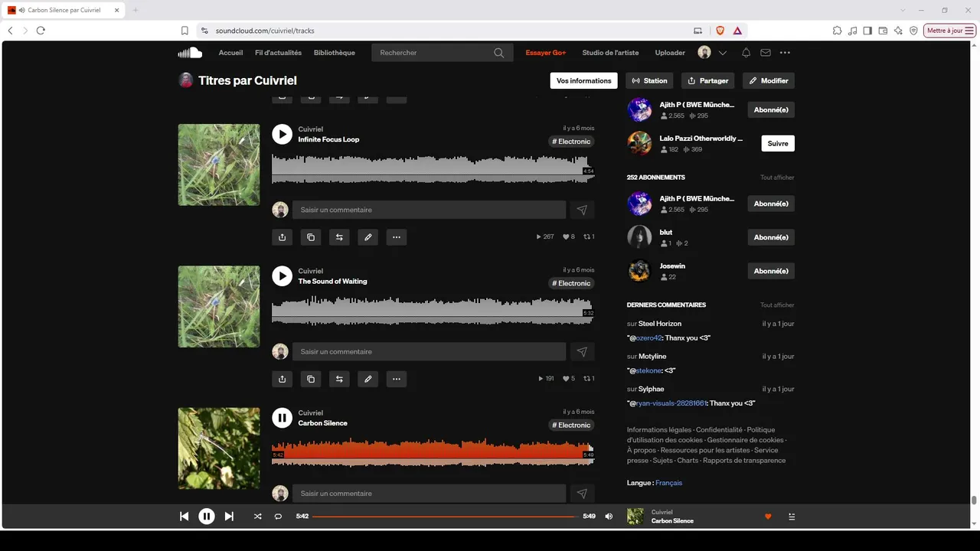Toggle repeat in the player bar
Image resolution: width=980 pixels, height=551 pixels.
(278, 517)
